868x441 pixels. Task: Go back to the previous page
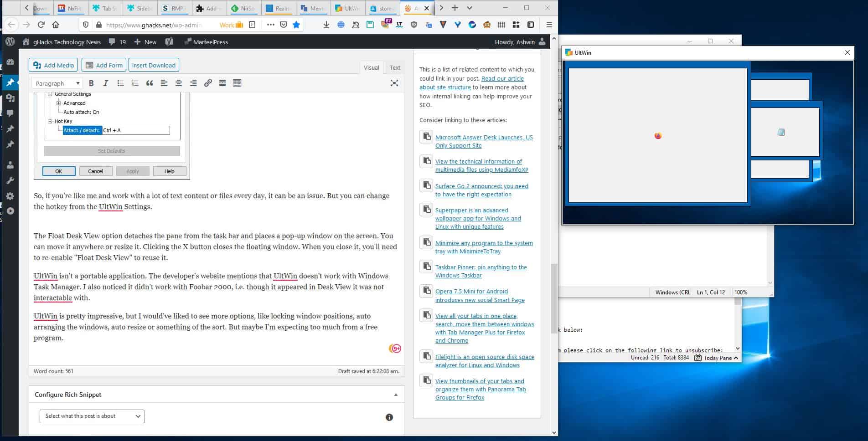[x=12, y=25]
